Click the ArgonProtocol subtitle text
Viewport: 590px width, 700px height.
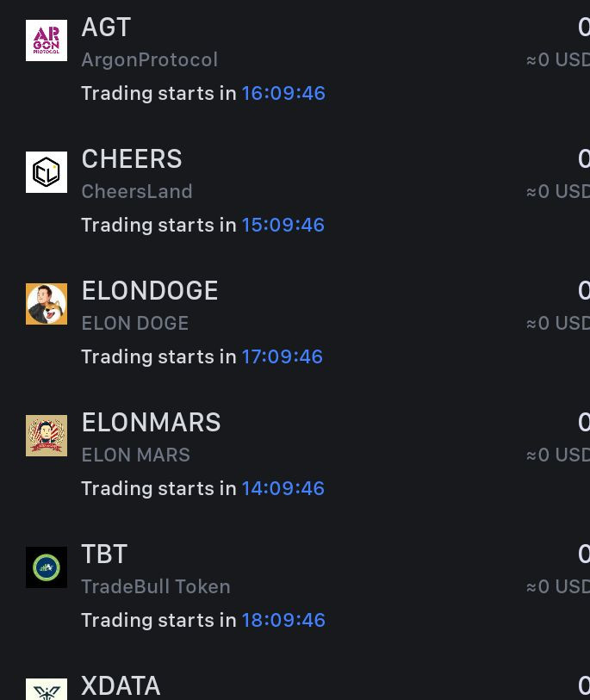click(150, 59)
